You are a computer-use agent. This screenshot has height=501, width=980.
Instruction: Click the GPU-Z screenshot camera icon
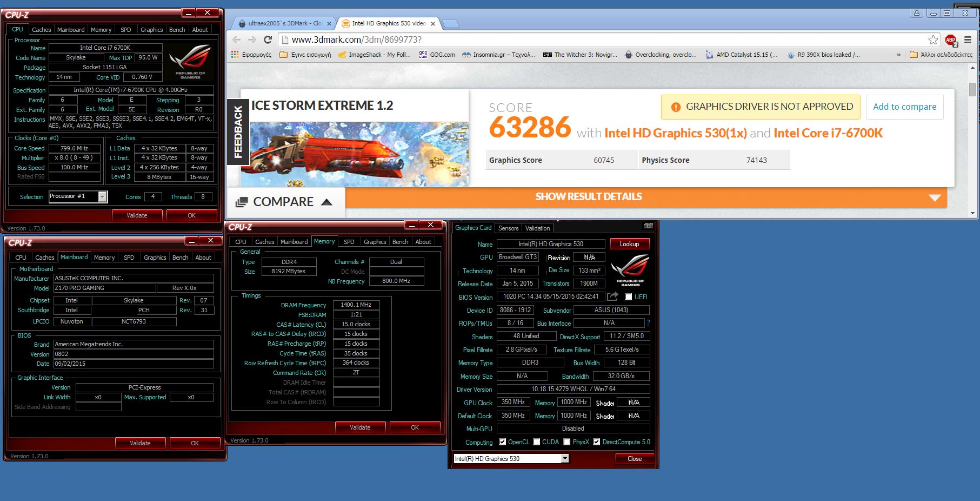[x=648, y=226]
